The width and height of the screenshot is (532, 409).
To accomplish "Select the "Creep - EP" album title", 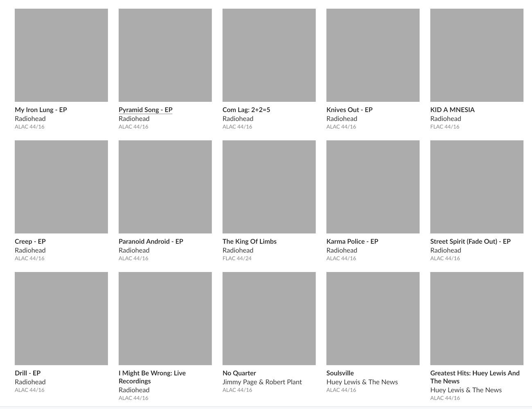I will (x=30, y=241).
